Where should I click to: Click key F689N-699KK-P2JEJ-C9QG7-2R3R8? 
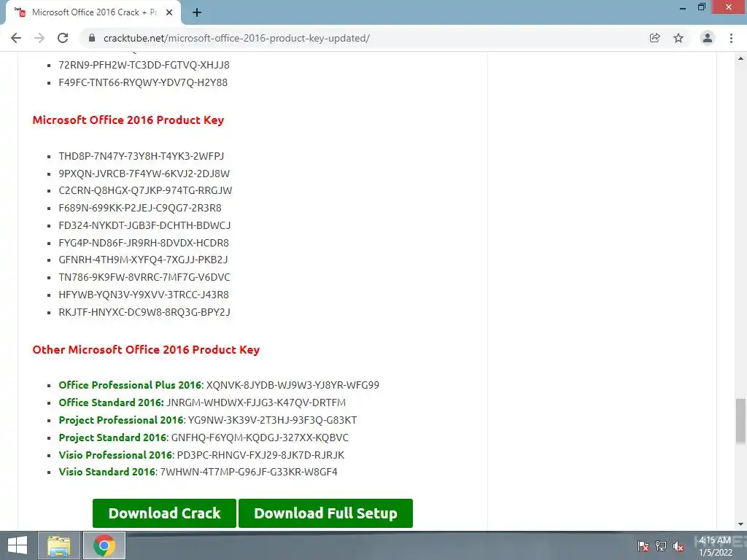point(140,208)
